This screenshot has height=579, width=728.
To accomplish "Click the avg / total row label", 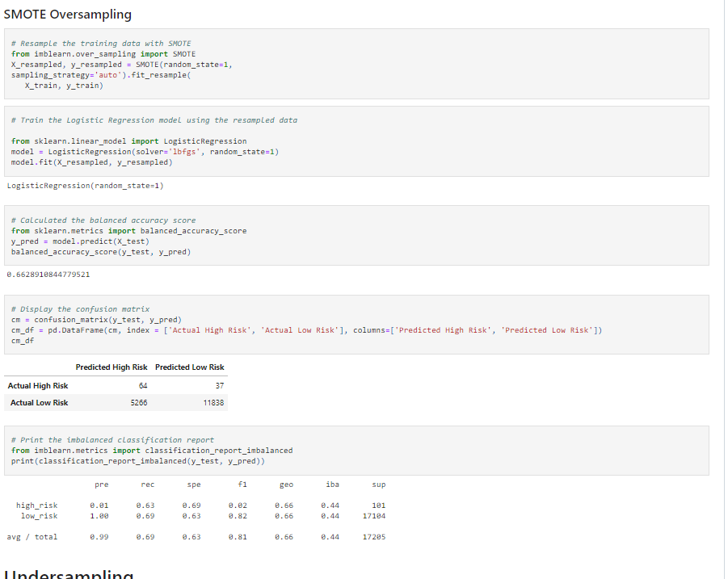I will pos(32,537).
